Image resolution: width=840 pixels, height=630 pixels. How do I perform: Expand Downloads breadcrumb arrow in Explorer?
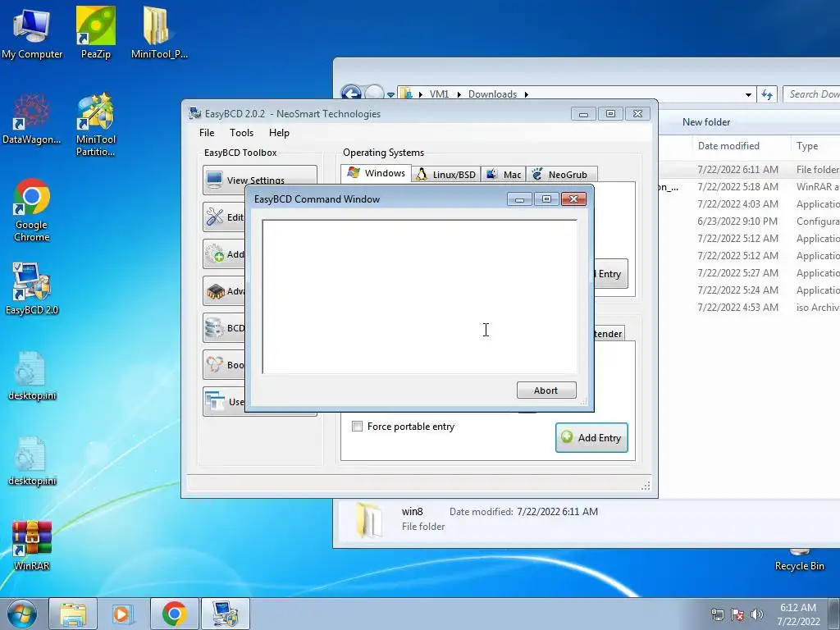(526, 94)
